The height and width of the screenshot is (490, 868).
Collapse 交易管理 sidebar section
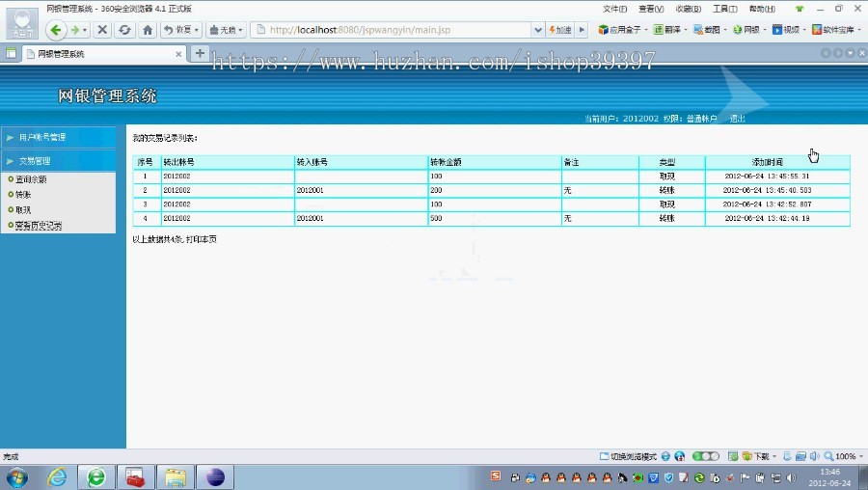[58, 160]
